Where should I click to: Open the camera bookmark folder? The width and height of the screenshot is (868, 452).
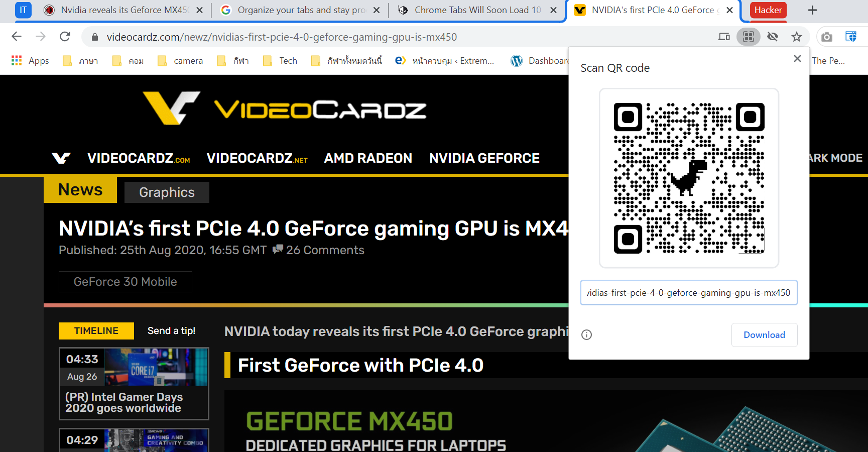(180, 61)
